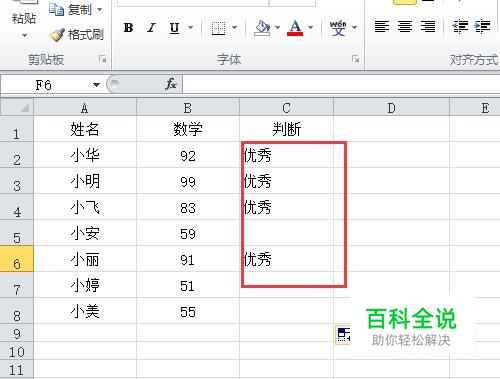The height and width of the screenshot is (379, 500).
Task: Increase indent
Action: tap(483, 27)
